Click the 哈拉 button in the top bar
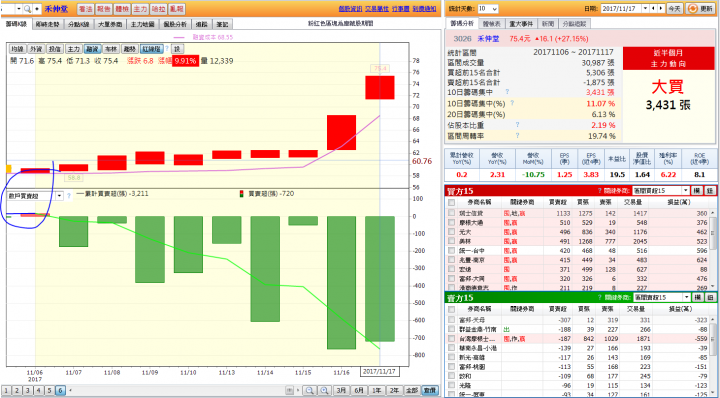This screenshot has height=398, width=720. [158, 9]
